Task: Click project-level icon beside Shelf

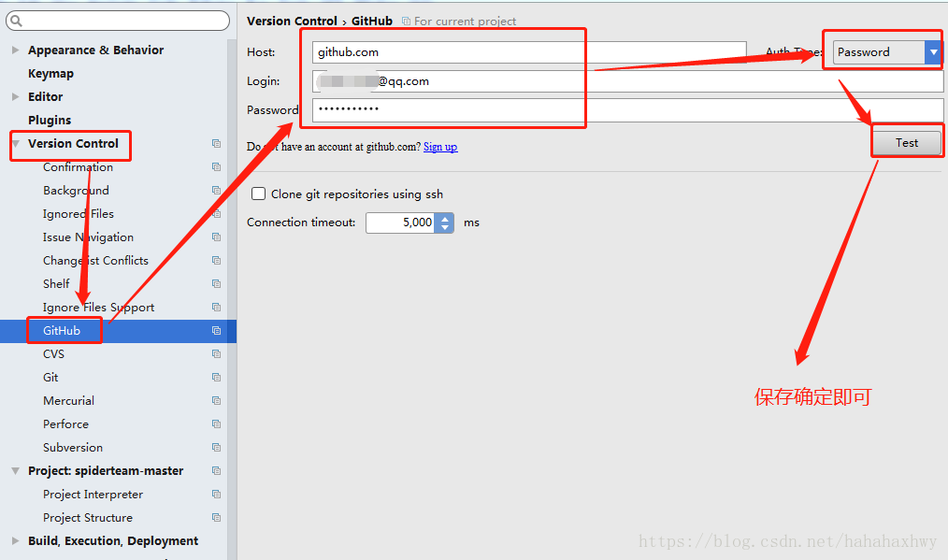Action: pyautogui.click(x=216, y=283)
